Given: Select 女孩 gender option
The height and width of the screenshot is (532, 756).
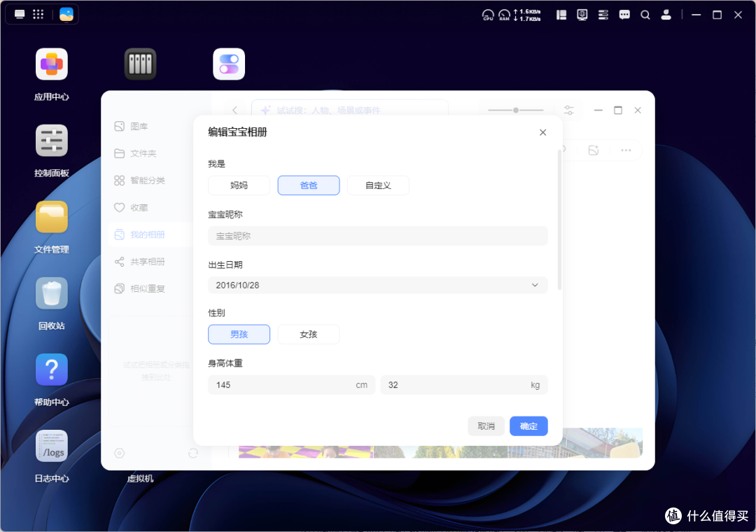Looking at the screenshot, I should pyautogui.click(x=309, y=334).
